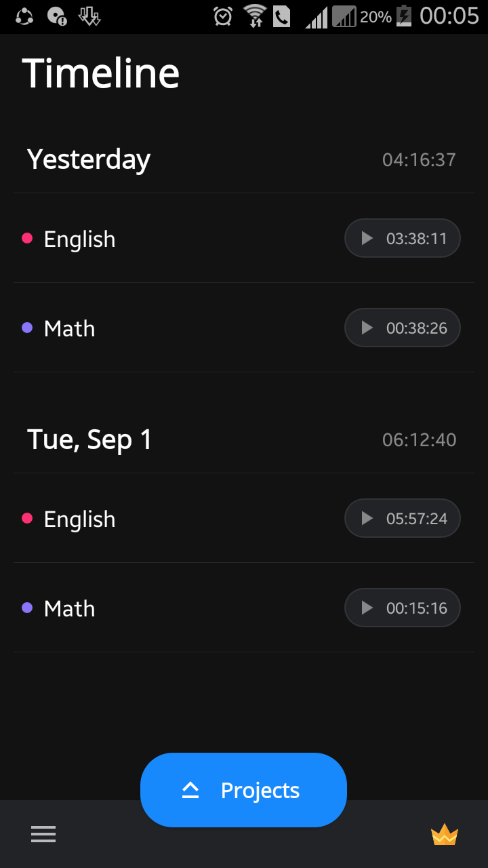This screenshot has height=868, width=488.
Task: Tap yesterday's total time 04:16:37
Action: tap(419, 160)
